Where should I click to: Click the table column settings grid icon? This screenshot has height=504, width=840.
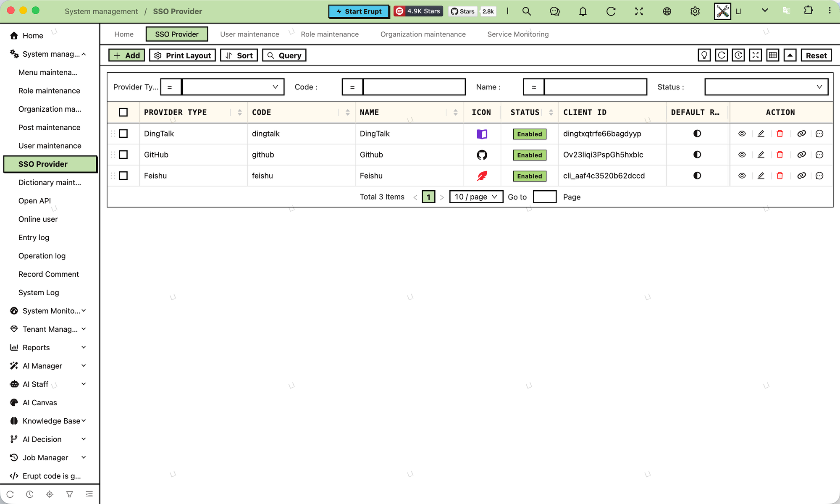773,55
